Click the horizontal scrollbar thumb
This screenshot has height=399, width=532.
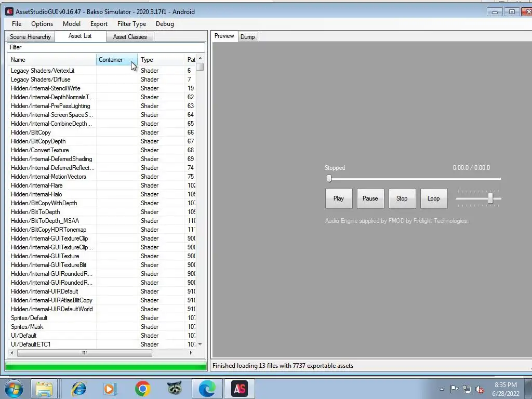tap(85, 353)
